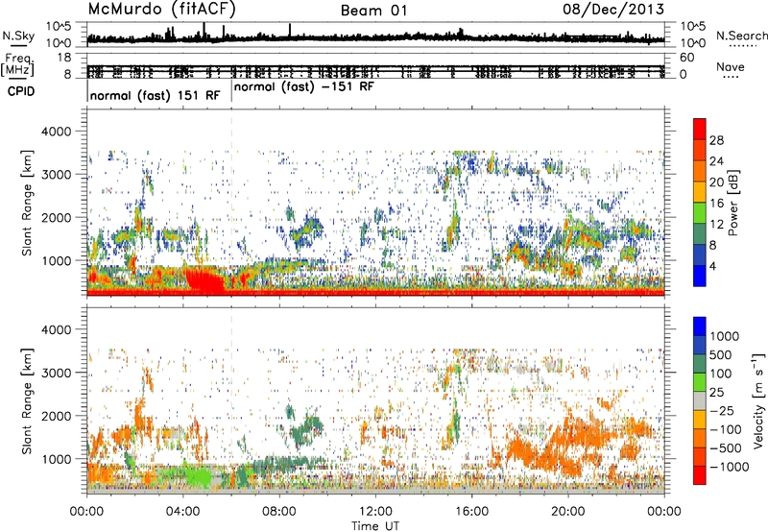Select the Freq. [MHz] axis label

(x=17, y=65)
